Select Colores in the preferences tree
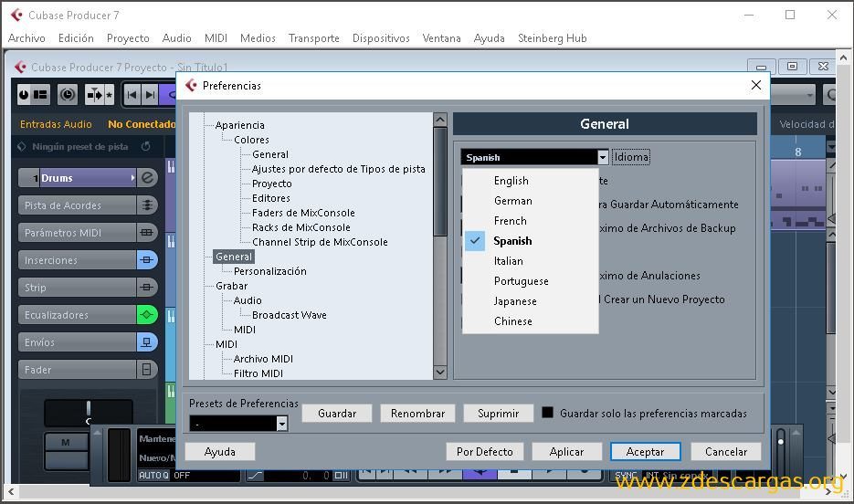This screenshot has width=854, height=504. click(251, 140)
